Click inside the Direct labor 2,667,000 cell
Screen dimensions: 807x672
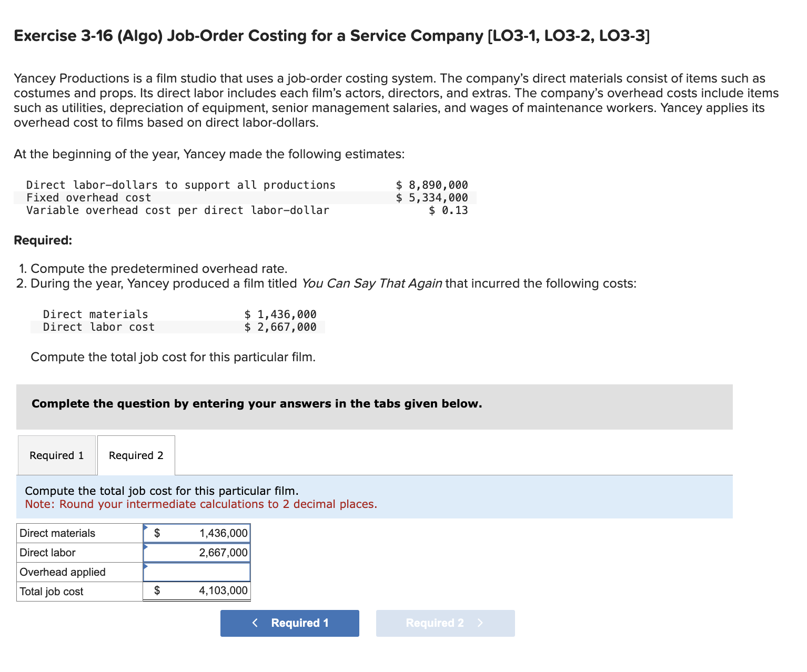click(x=210, y=552)
